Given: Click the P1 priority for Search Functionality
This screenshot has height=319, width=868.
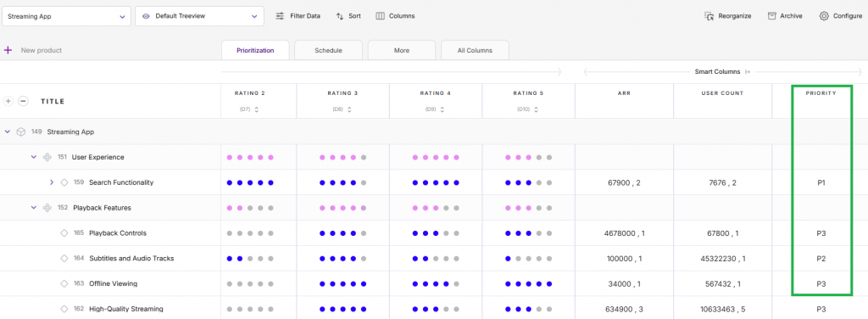Looking at the screenshot, I should [821, 182].
